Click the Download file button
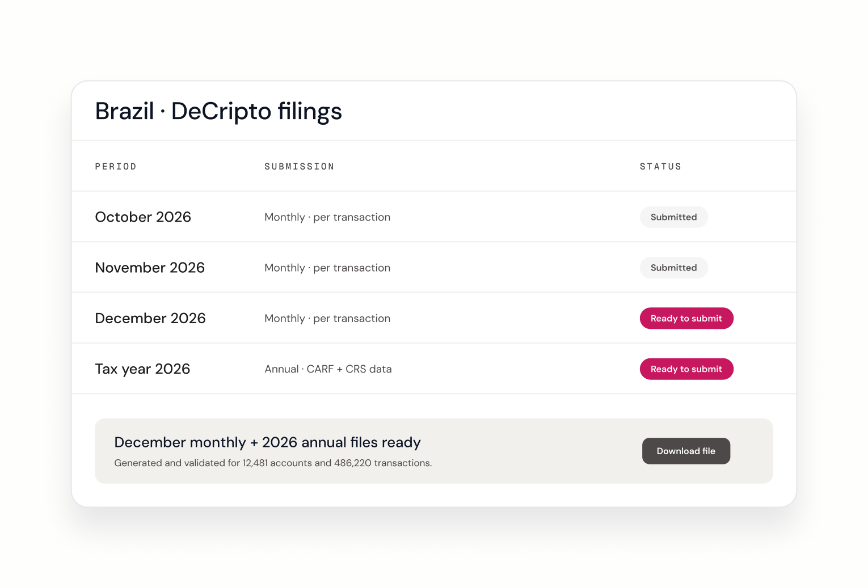This screenshot has width=868, height=588. click(x=686, y=451)
